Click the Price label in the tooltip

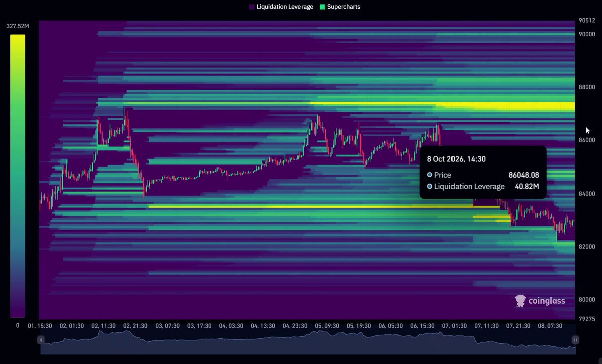point(443,175)
